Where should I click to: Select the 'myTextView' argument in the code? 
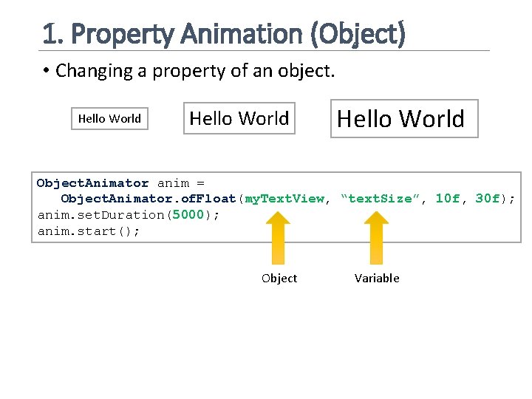[284, 199]
